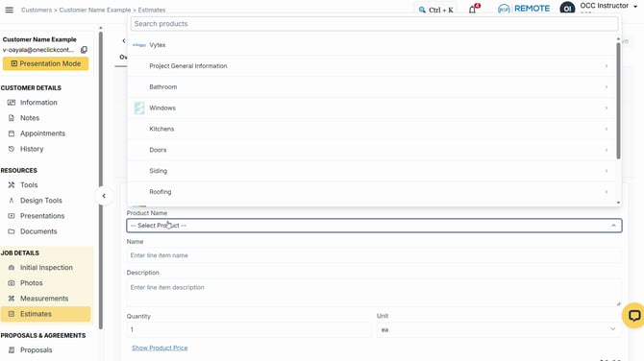Screen dimensions: 644x361
Task: Open OCC Instructor account dropdown arrow
Action: (x=635, y=7)
